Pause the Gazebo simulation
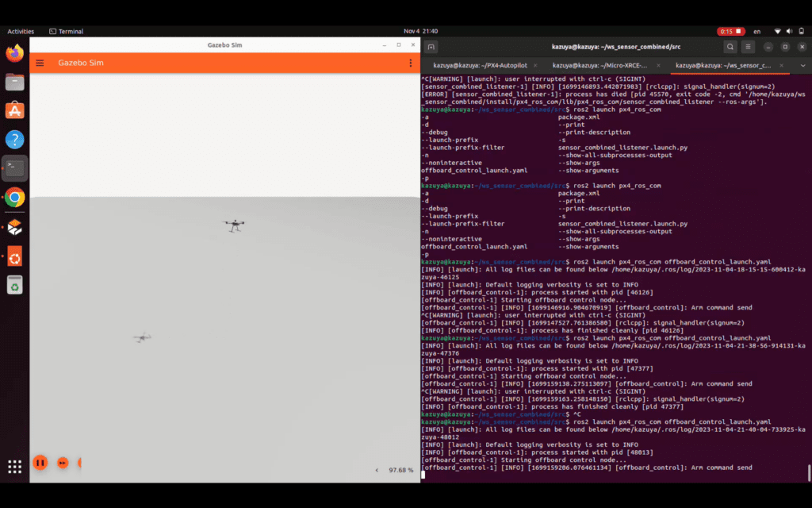 coord(40,463)
